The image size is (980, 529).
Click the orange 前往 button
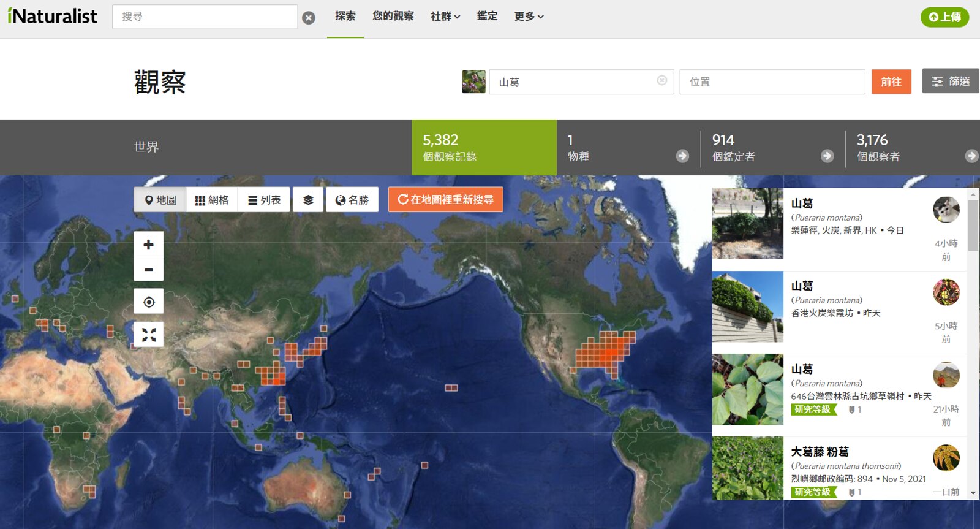tap(891, 82)
